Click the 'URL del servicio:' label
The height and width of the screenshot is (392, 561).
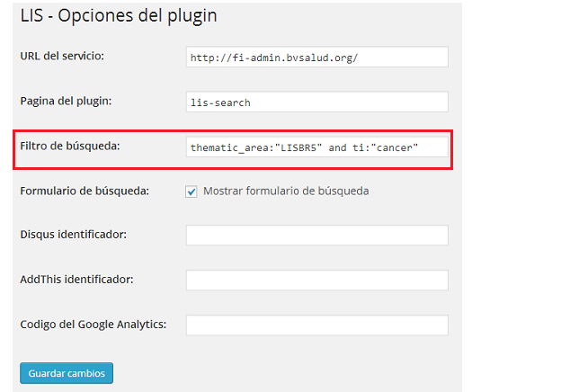tap(62, 56)
